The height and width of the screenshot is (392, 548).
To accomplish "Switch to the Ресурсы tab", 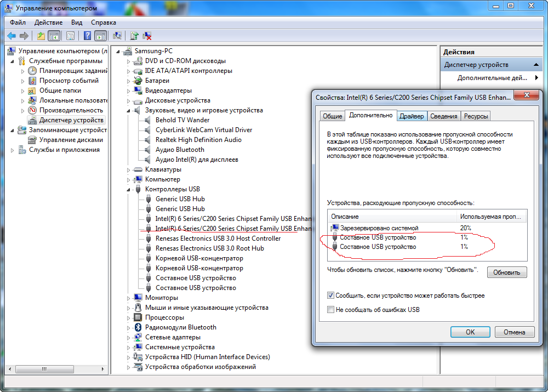I will [475, 116].
